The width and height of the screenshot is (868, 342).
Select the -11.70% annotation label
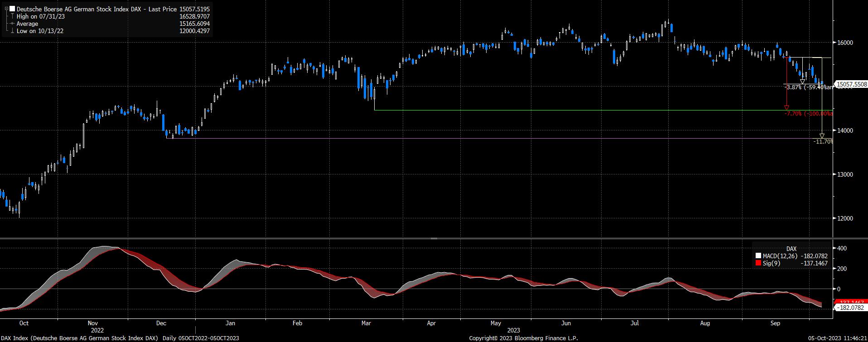coord(823,142)
